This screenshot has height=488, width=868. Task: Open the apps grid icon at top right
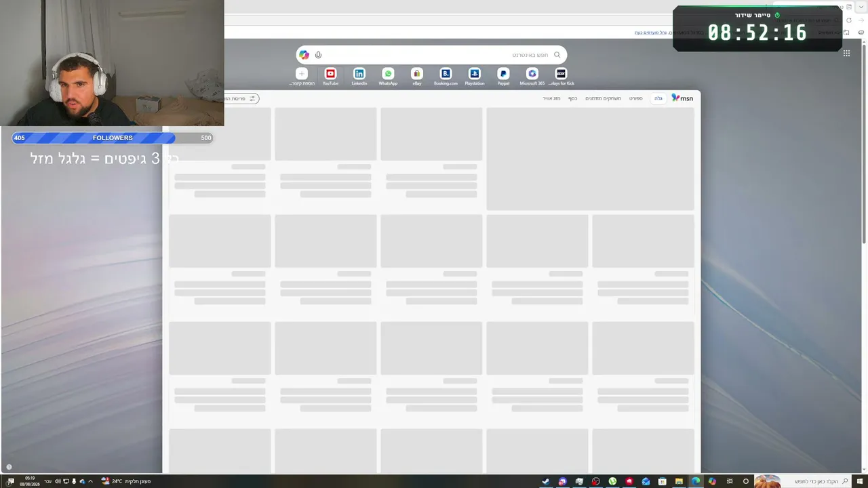tap(846, 54)
